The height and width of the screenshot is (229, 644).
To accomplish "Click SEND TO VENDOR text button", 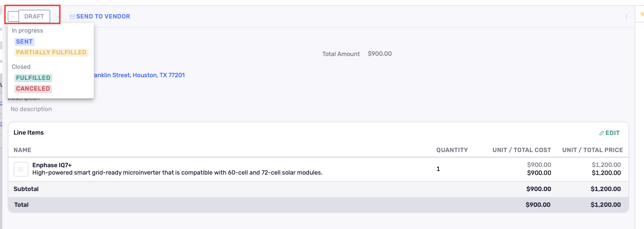I will coord(103,16).
